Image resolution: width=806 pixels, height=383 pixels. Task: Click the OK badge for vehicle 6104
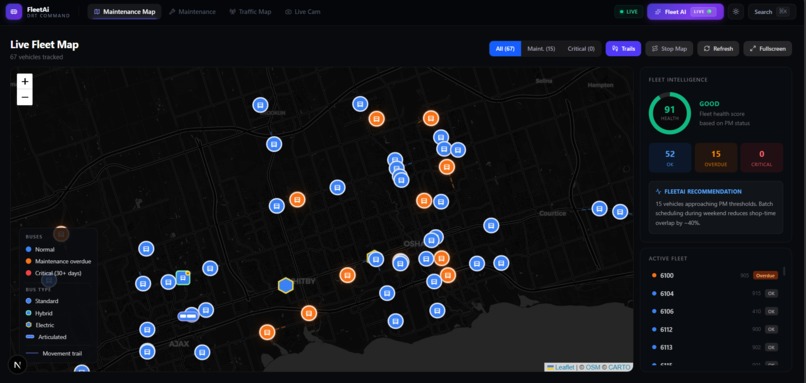click(x=771, y=294)
